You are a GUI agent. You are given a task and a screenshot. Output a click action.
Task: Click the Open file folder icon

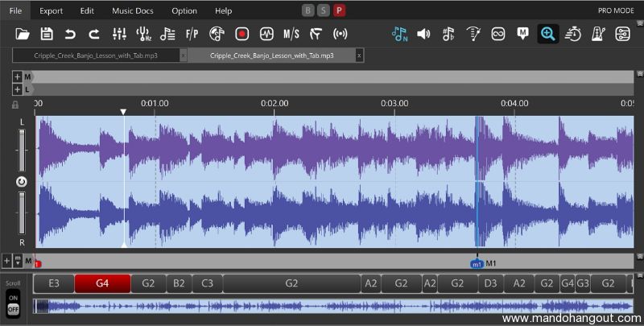(x=23, y=34)
